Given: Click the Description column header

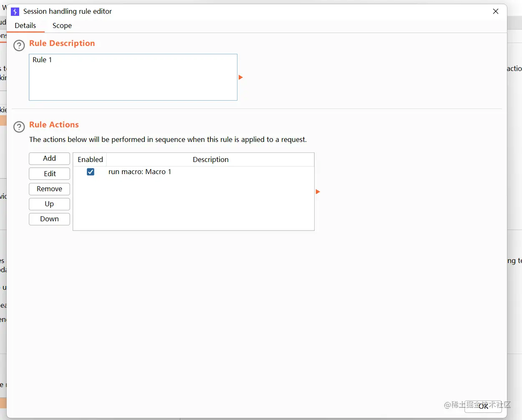Looking at the screenshot, I should point(210,159).
